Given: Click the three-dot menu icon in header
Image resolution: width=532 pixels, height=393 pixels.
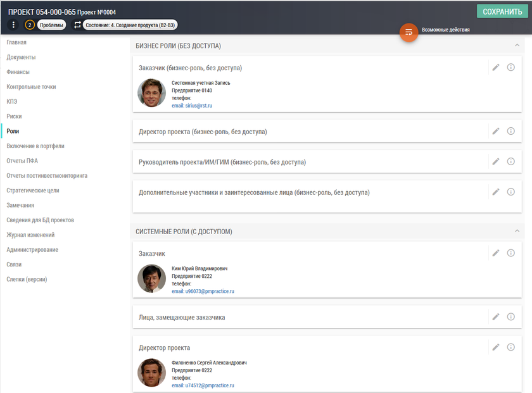Looking at the screenshot, I should click(13, 25).
